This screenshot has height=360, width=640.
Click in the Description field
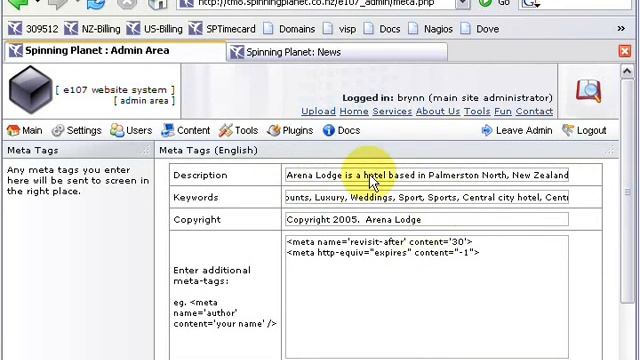(x=427, y=175)
